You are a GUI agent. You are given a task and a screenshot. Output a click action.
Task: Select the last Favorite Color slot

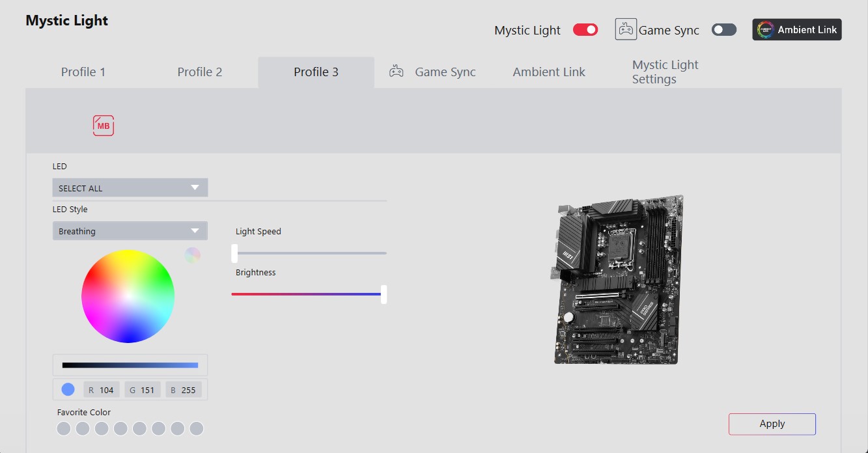[196, 428]
